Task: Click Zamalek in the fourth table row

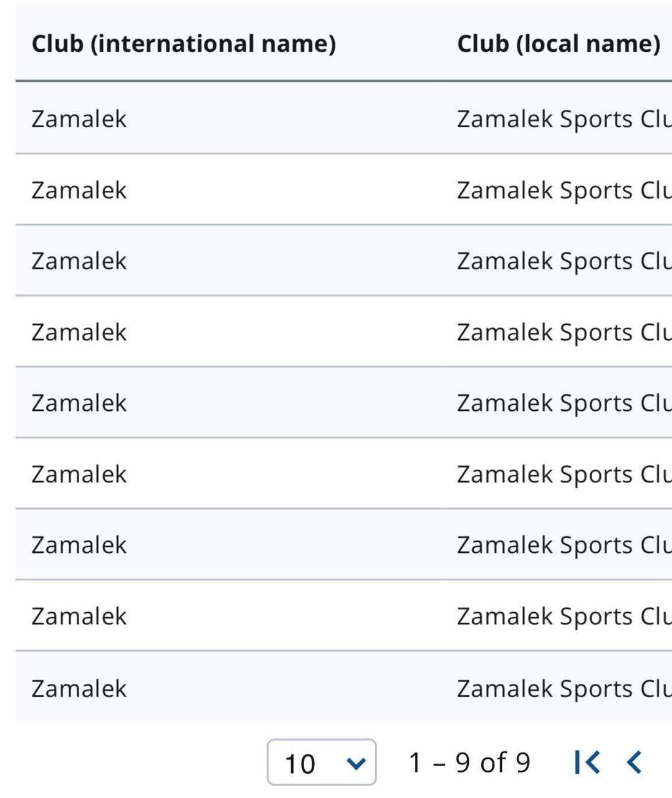Action: (x=79, y=332)
